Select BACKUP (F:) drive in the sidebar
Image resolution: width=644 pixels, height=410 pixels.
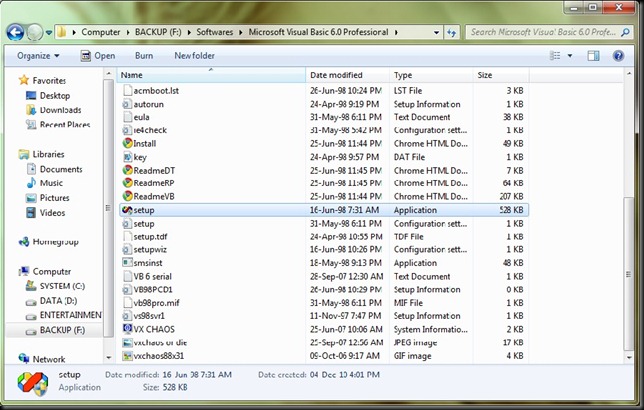coord(55,330)
